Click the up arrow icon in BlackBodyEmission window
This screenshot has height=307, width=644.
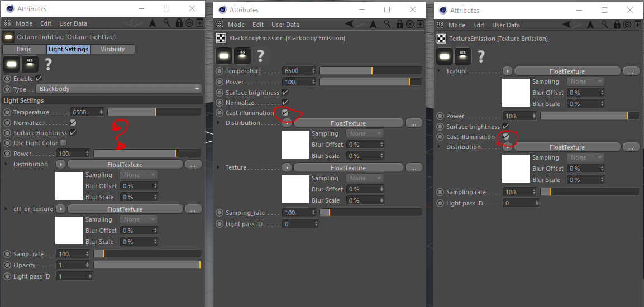click(373, 25)
